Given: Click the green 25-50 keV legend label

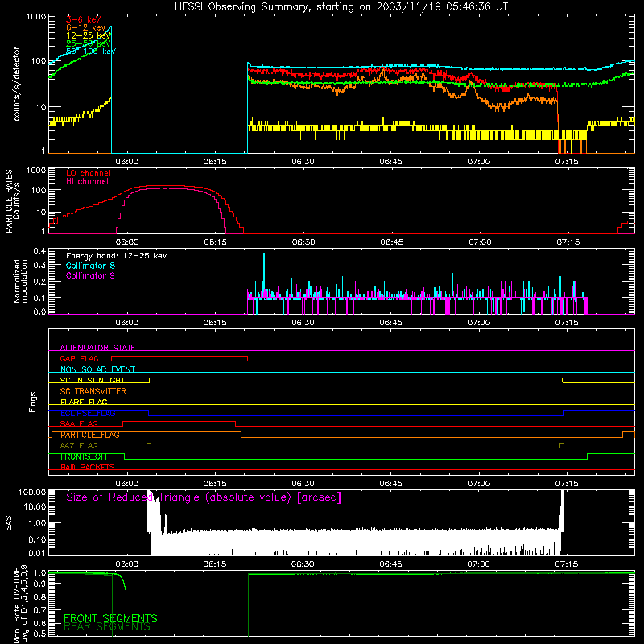Looking at the screenshot, I should [88, 43].
